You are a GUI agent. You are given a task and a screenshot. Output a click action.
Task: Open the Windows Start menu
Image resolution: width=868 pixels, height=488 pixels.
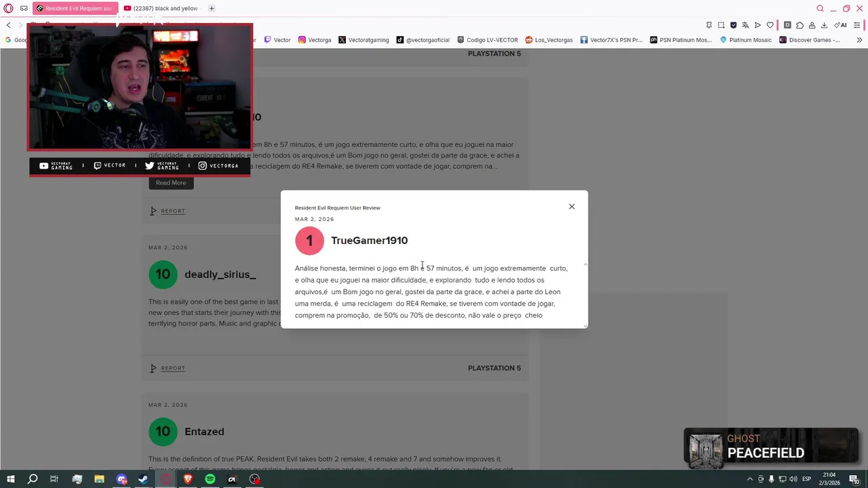tap(11, 479)
